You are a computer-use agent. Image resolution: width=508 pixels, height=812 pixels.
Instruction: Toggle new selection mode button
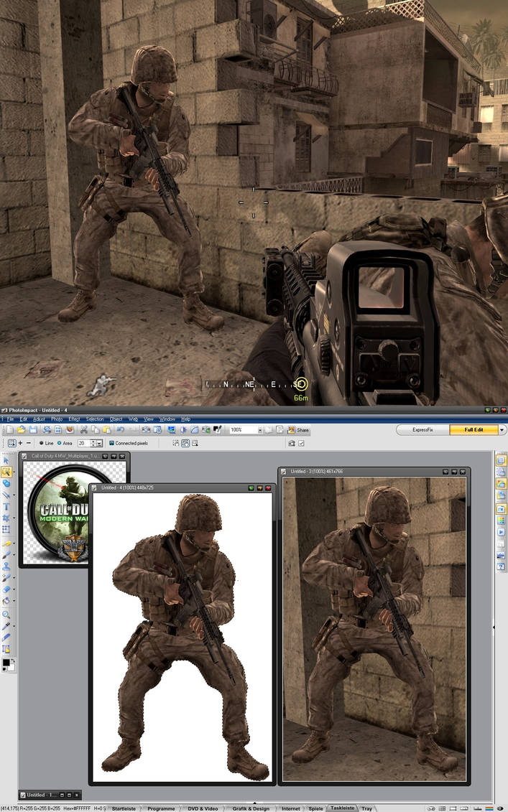[12, 443]
